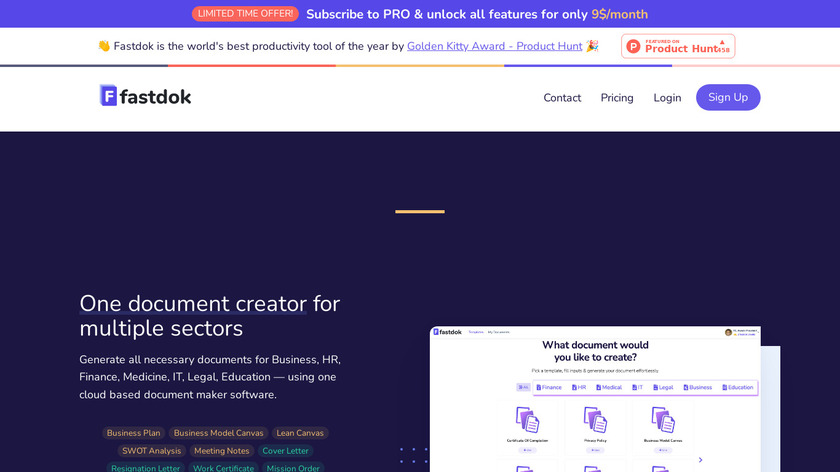Click the Product Hunt circular P icon
The width and height of the screenshot is (840, 472).
pyautogui.click(x=633, y=47)
